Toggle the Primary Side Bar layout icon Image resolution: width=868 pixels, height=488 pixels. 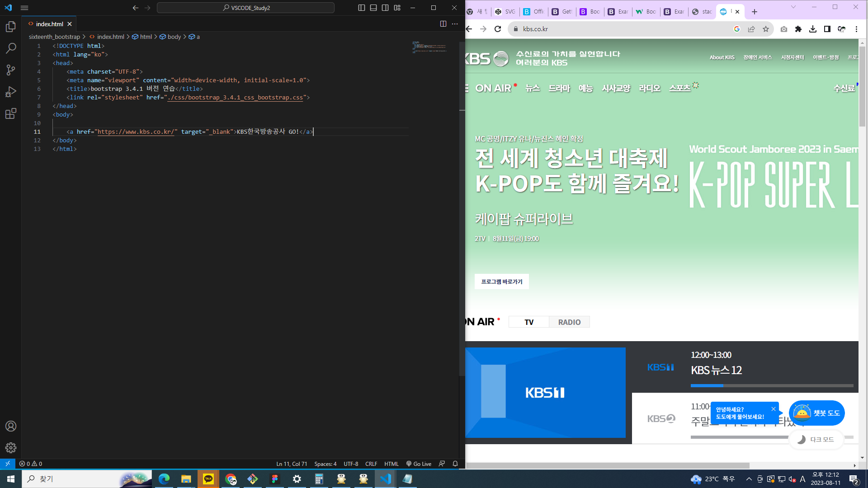click(362, 8)
